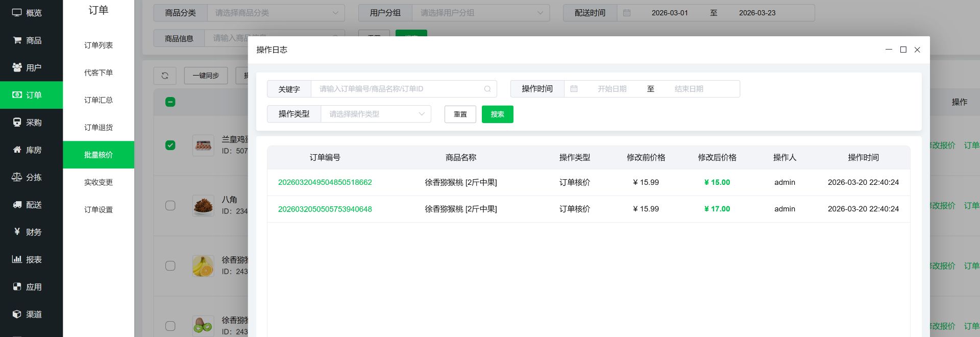Click the 操作人 column header
This screenshot has height=337, width=980.
[785, 157]
